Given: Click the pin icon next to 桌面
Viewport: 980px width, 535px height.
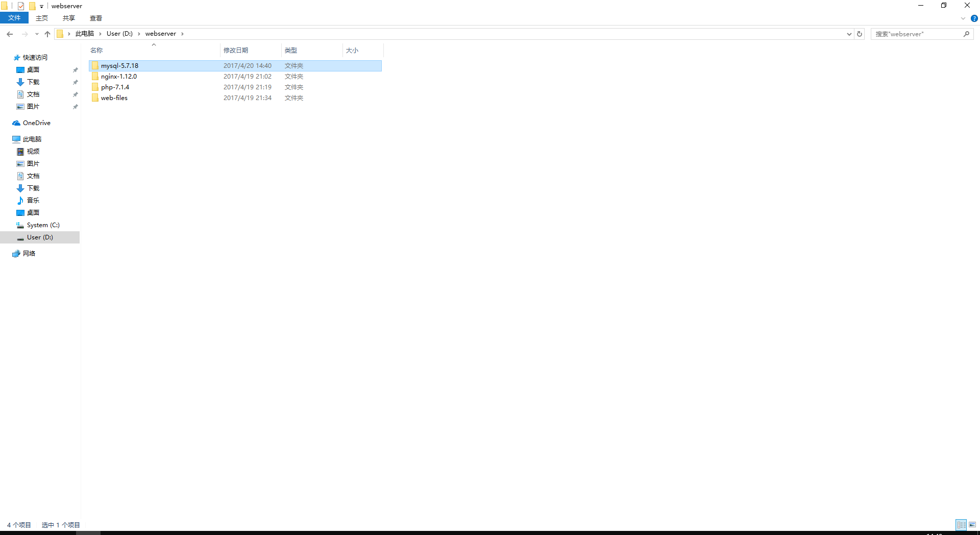Looking at the screenshot, I should [75, 70].
